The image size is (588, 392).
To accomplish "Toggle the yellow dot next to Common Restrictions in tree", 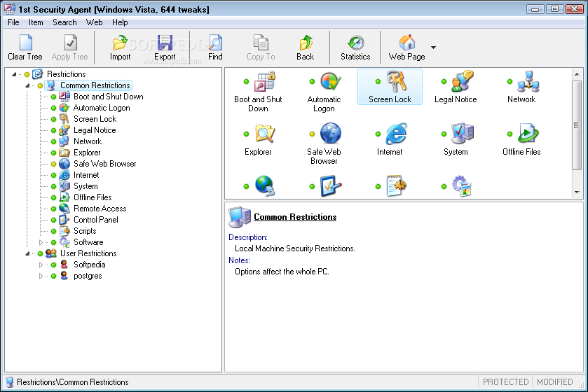I will pos(40,85).
